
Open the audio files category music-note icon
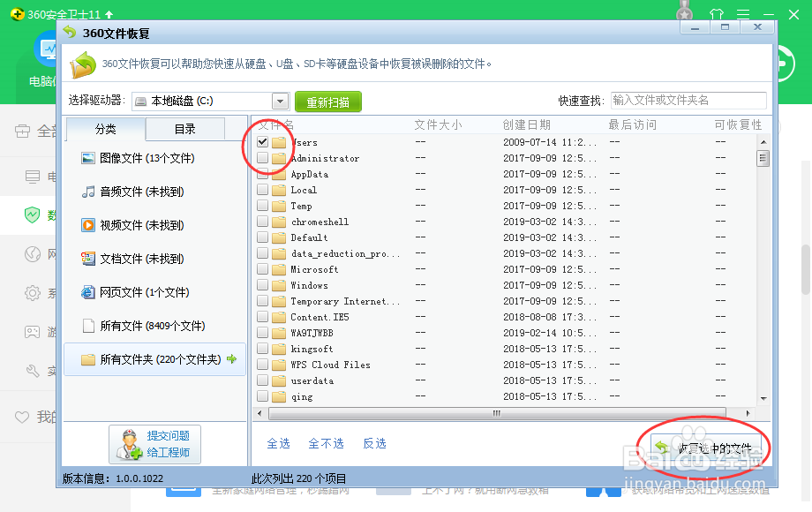(x=88, y=192)
